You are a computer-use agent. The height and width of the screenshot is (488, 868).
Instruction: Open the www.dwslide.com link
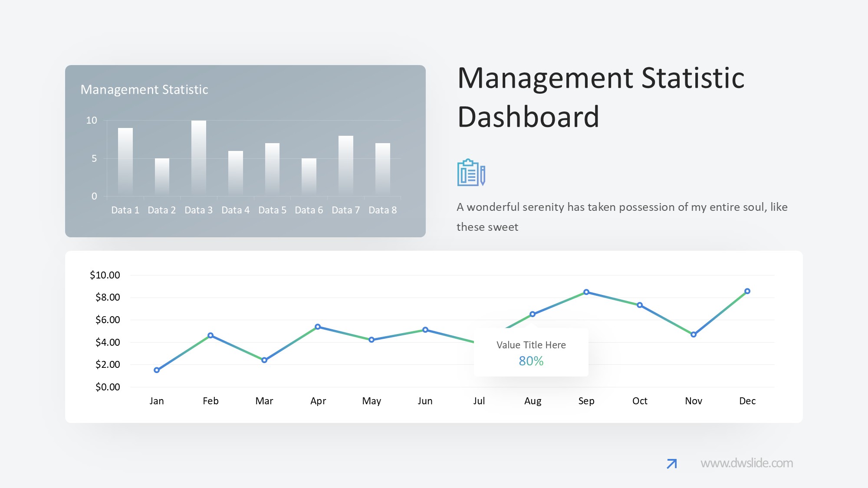pyautogui.click(x=746, y=463)
